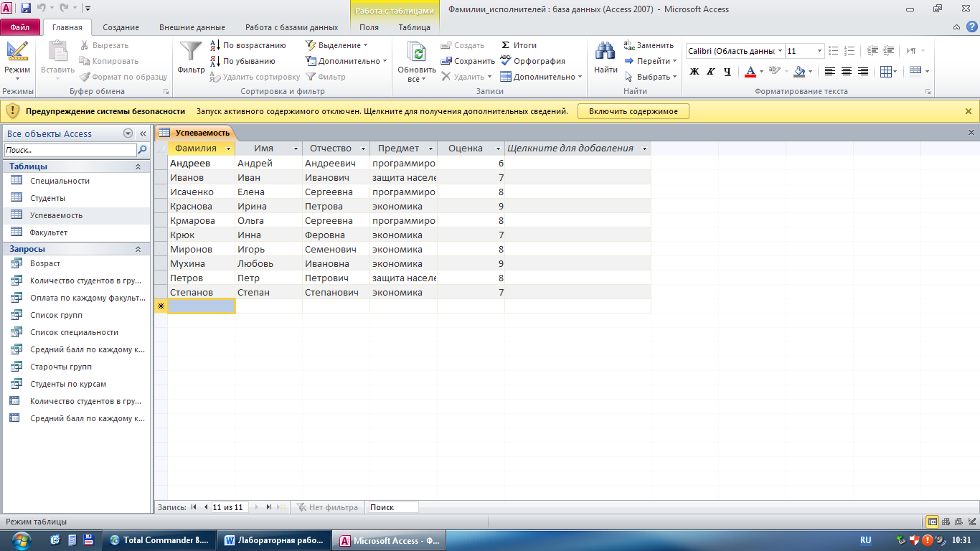This screenshot has height=551, width=980.
Task: Click the search magnifier in navigation pane
Action: click(x=143, y=150)
